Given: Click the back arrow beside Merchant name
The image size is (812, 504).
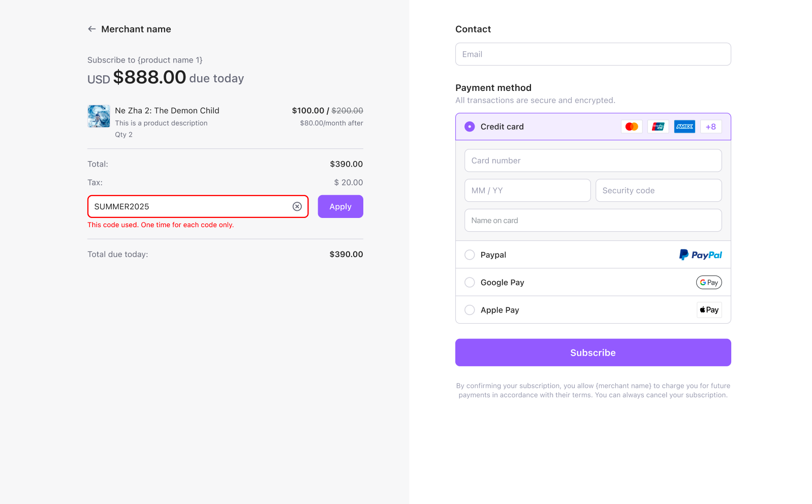Looking at the screenshot, I should click(91, 29).
